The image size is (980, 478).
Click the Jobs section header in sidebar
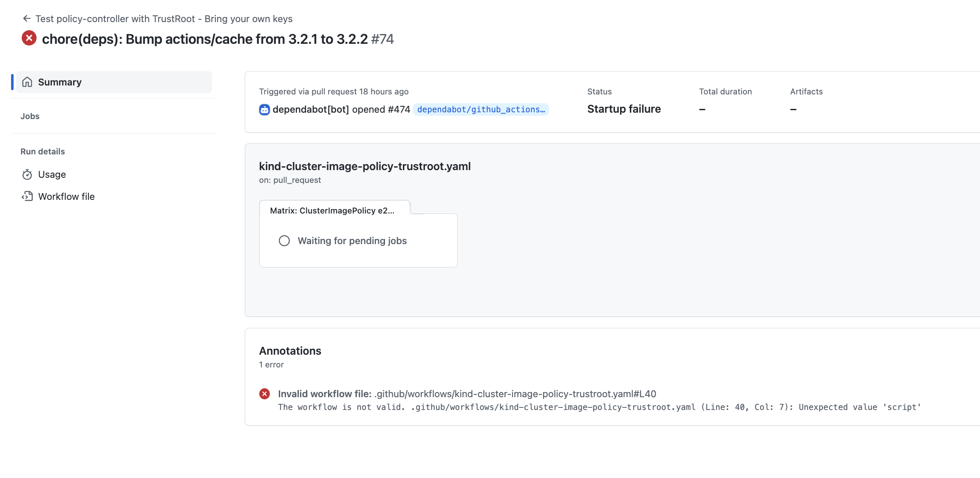pos(30,116)
